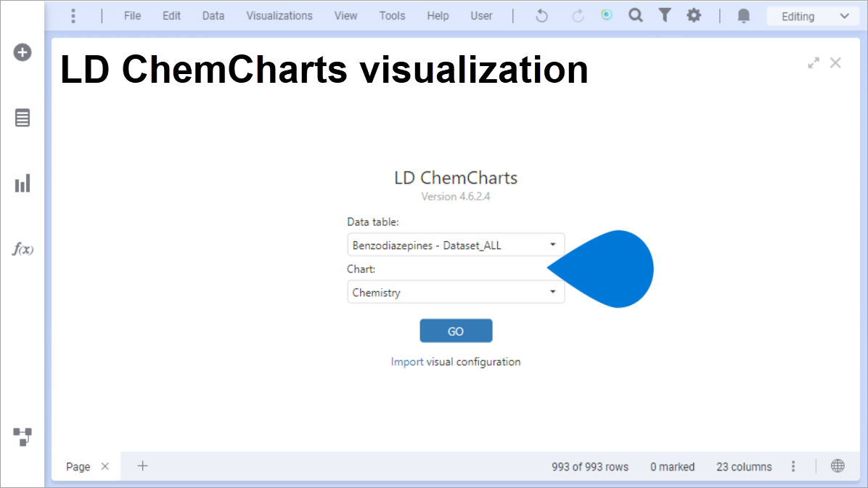Click the Import visual configuration link
This screenshot has height=488, width=868.
coord(456,362)
